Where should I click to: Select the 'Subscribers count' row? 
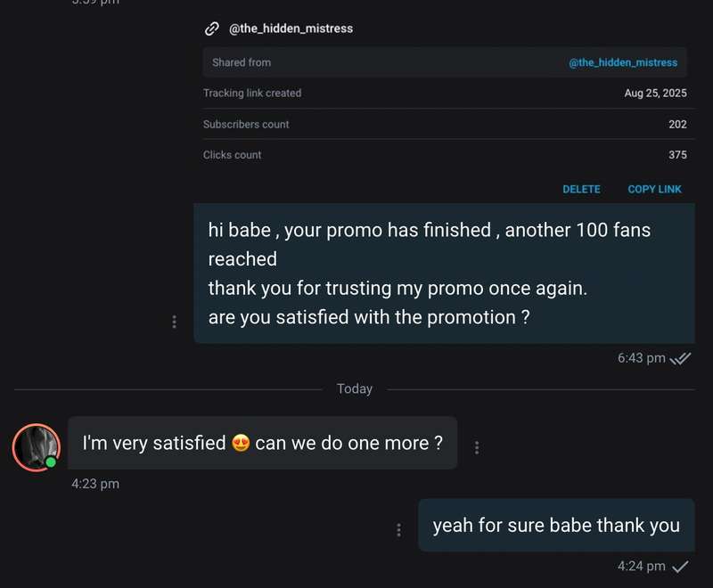coord(445,124)
